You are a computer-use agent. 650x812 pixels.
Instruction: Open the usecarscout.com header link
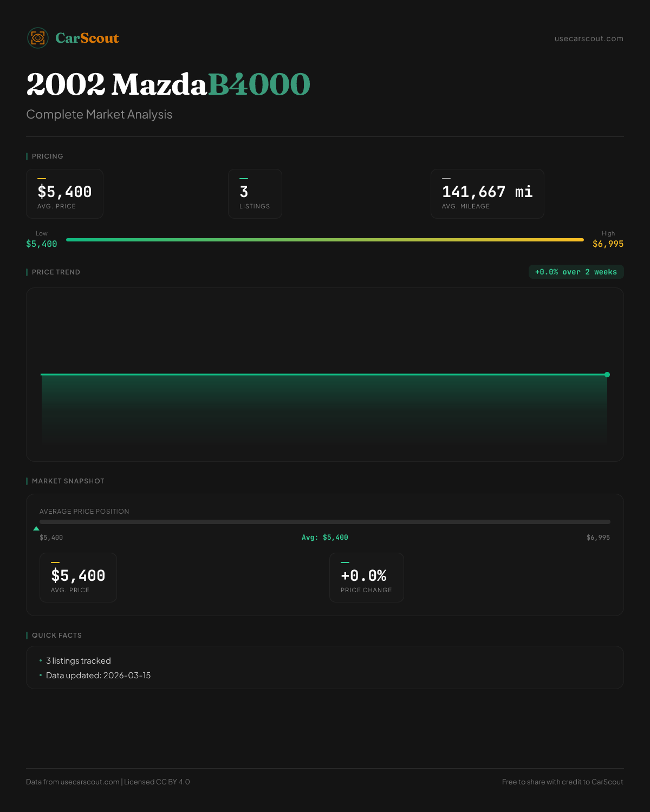tap(589, 38)
